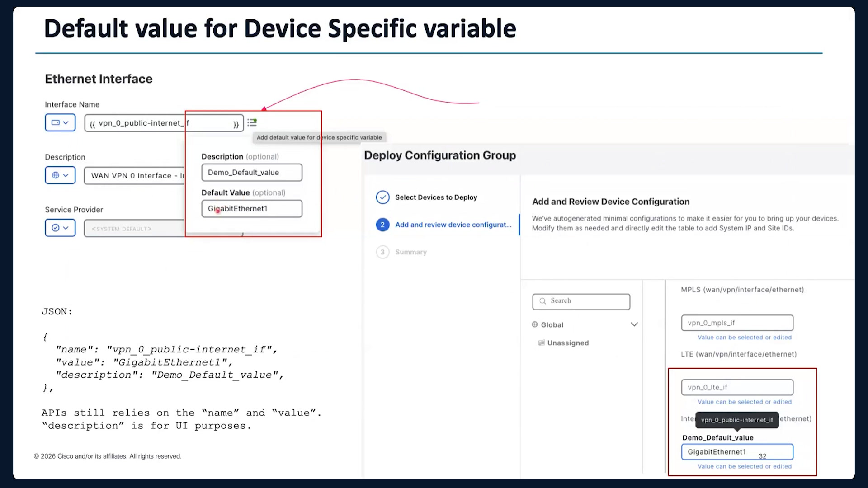This screenshot has width=868, height=488.
Task: Click the Deploy Configuration Group heading
Action: coord(440,155)
